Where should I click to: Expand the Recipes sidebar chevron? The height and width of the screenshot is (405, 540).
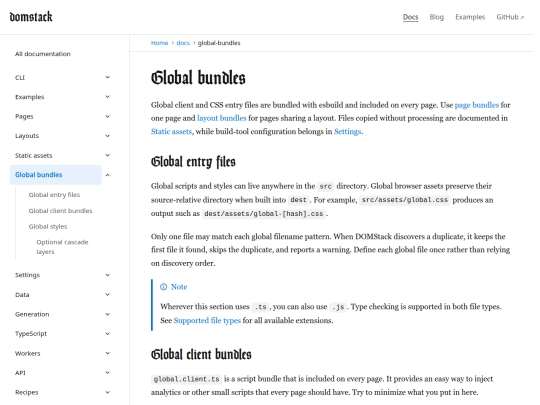(107, 392)
